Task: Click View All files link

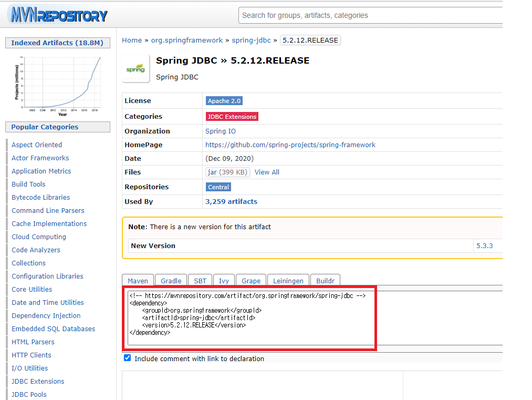Action: [x=267, y=172]
